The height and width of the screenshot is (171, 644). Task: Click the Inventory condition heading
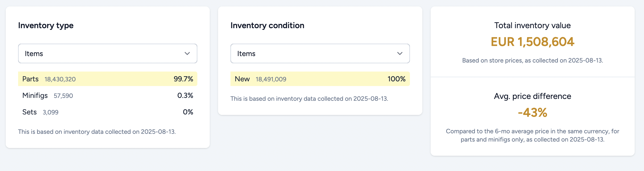pos(267,25)
